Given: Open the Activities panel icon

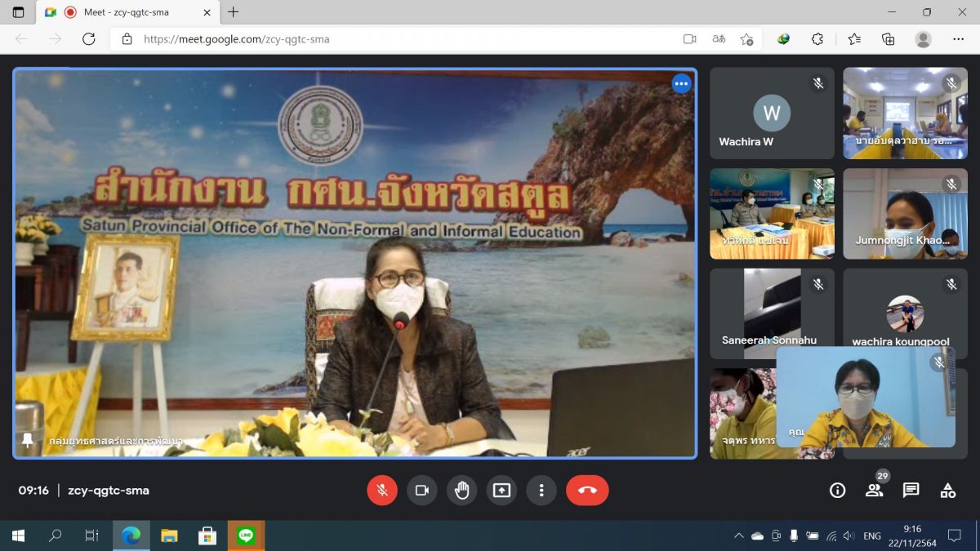Looking at the screenshot, I should (x=947, y=490).
